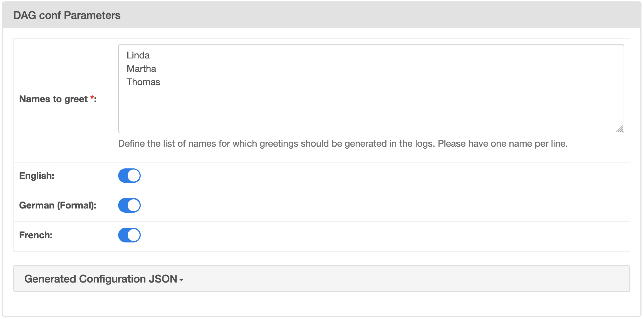
Task: Grab the textarea resize handle
Action: pyautogui.click(x=620, y=129)
